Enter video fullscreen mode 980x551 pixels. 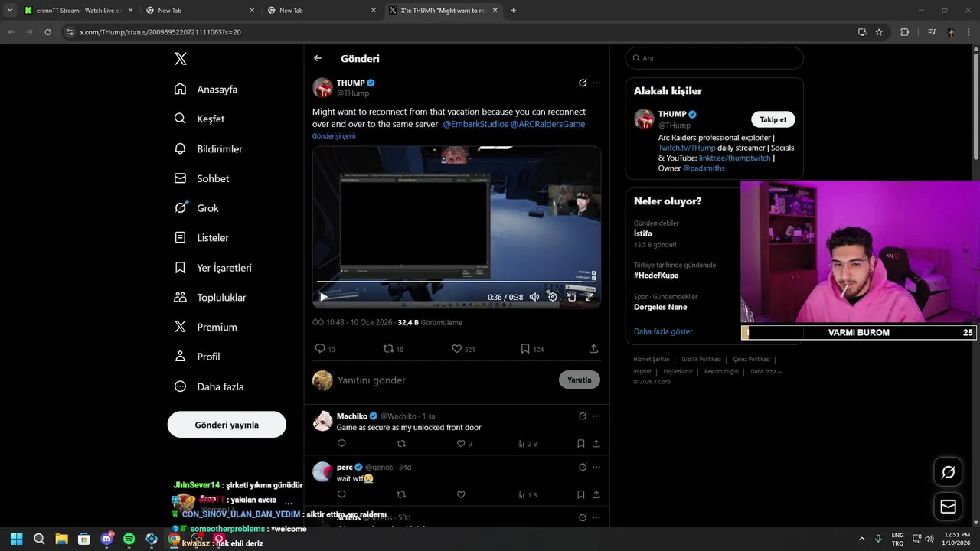[x=590, y=297]
